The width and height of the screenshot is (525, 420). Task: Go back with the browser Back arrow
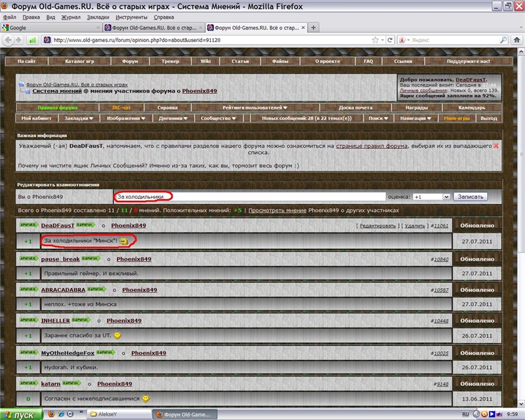8,40
